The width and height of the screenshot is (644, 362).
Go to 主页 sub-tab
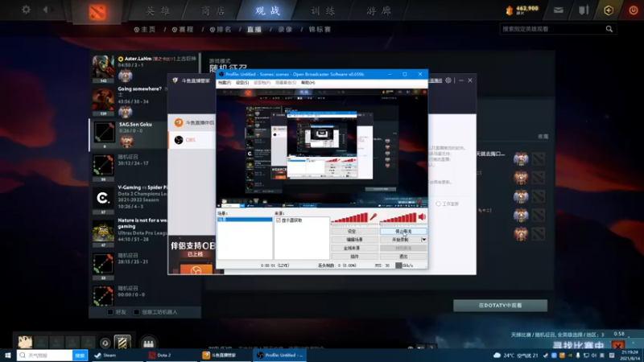pos(145,30)
